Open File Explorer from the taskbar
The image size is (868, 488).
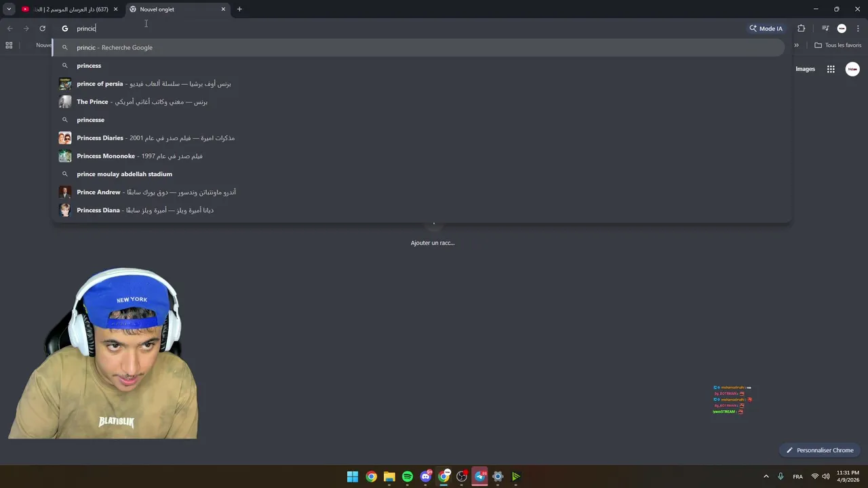tap(389, 476)
